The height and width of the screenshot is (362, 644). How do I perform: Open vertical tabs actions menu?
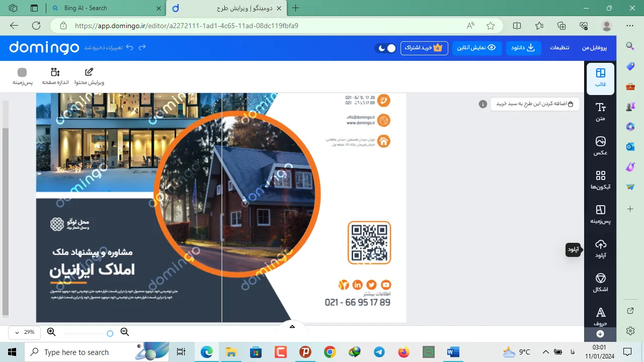pyautogui.click(x=34, y=8)
